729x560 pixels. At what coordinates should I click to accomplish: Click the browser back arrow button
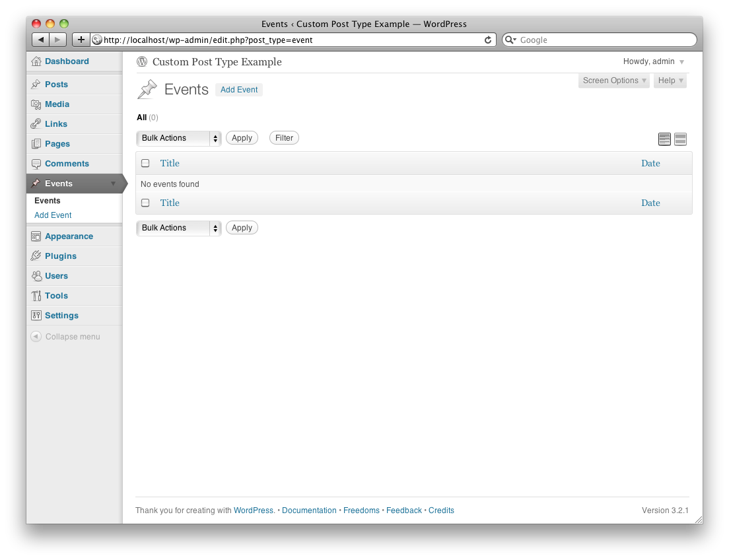(40, 40)
